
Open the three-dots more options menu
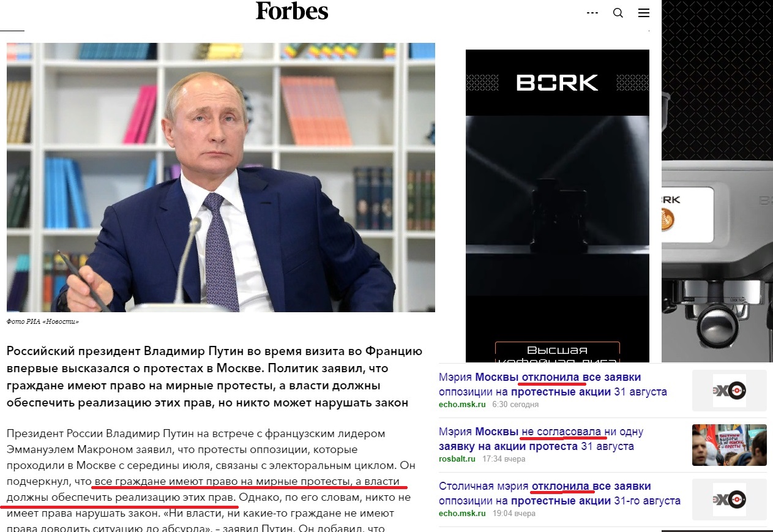[592, 13]
